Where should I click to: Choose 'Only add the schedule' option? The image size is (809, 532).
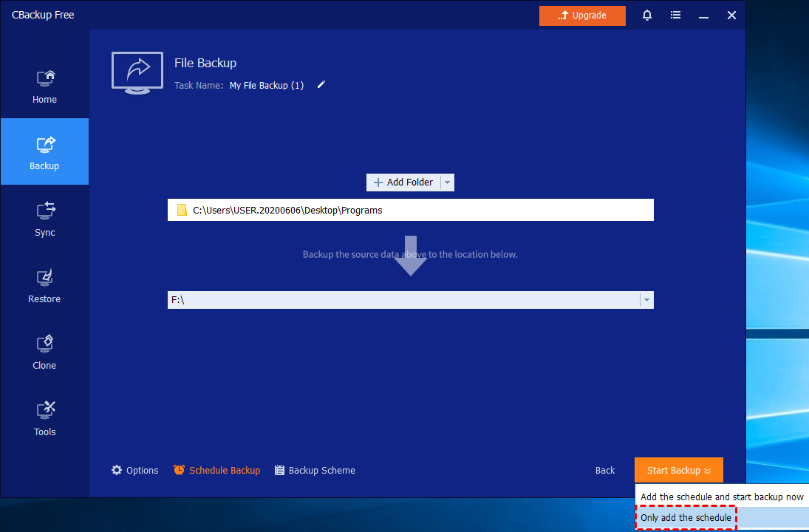point(686,518)
